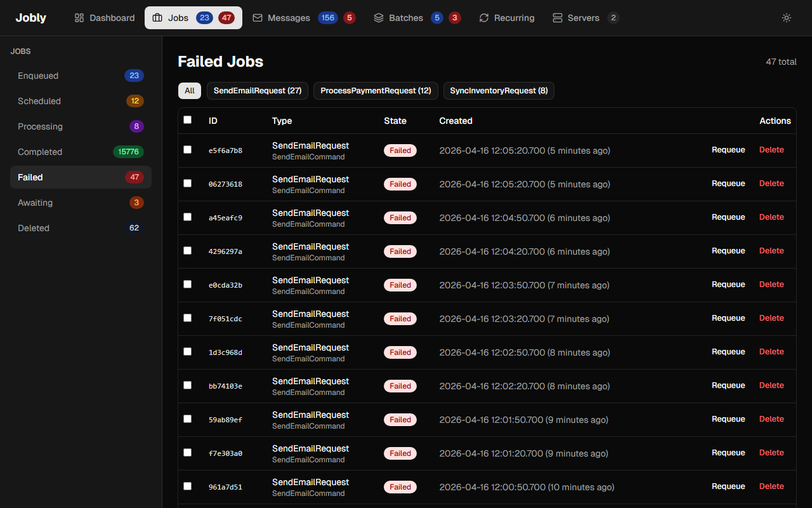The height and width of the screenshot is (508, 812).
Task: Click the Batches layers icon
Action: pyautogui.click(x=379, y=18)
